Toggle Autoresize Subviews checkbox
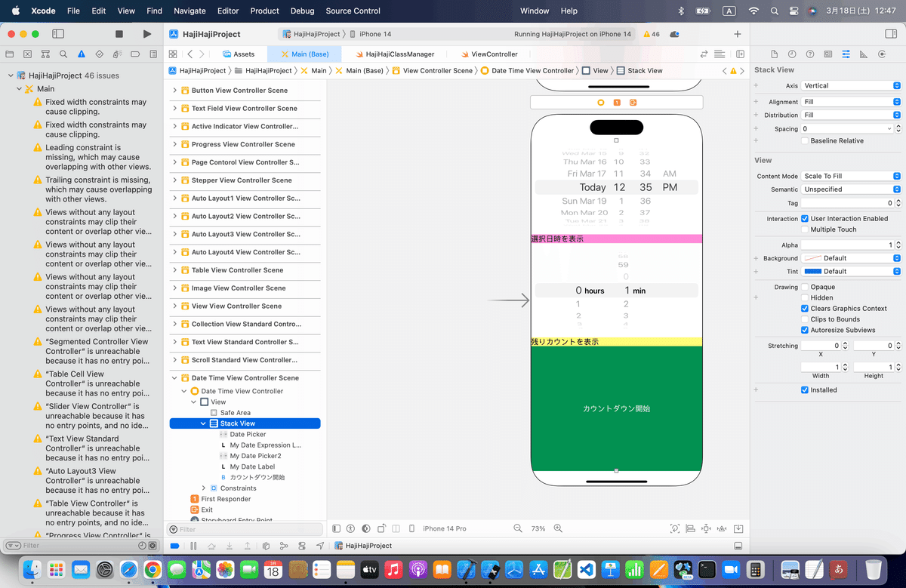This screenshot has height=588, width=906. [805, 330]
